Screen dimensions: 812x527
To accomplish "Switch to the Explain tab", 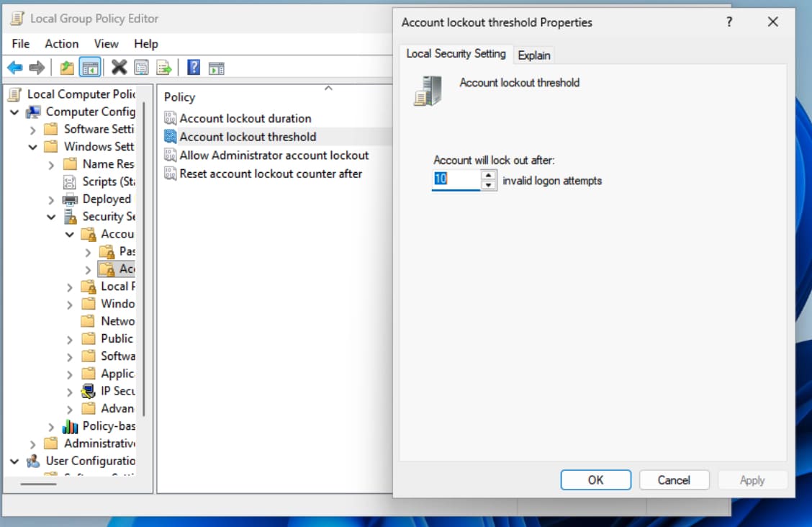I will coord(534,55).
